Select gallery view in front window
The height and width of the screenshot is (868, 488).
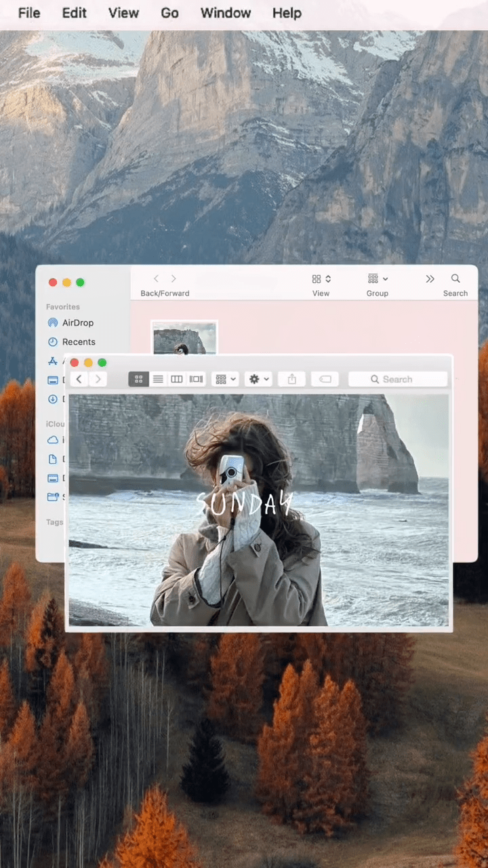(197, 379)
